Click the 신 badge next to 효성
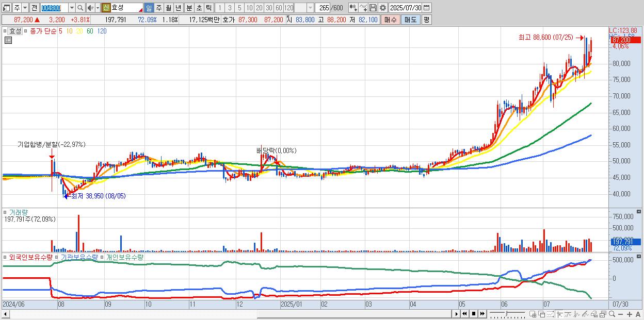Viewport: 644px width, 320px height. pyautogui.click(x=106, y=8)
